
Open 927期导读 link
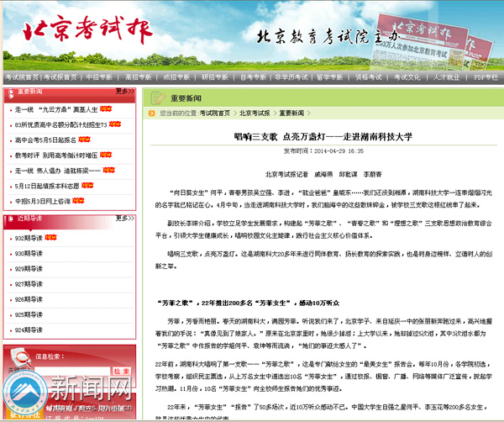pos(29,284)
